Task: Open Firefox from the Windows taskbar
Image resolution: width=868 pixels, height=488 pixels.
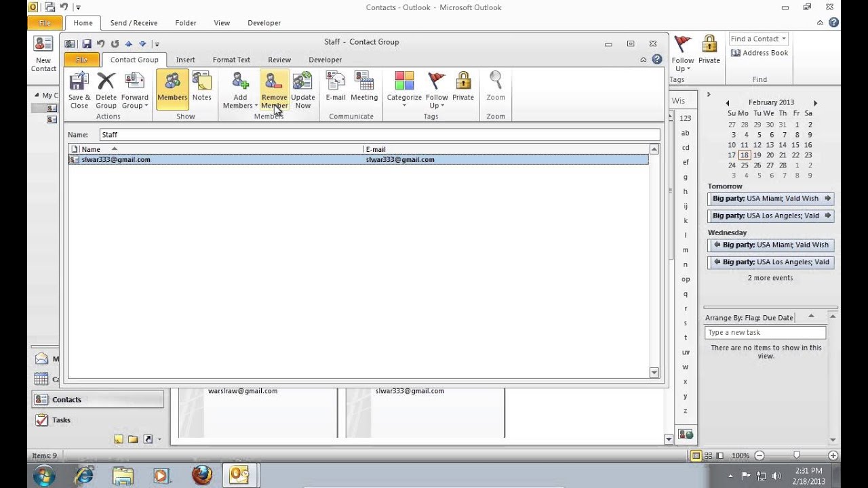Action: pos(201,475)
